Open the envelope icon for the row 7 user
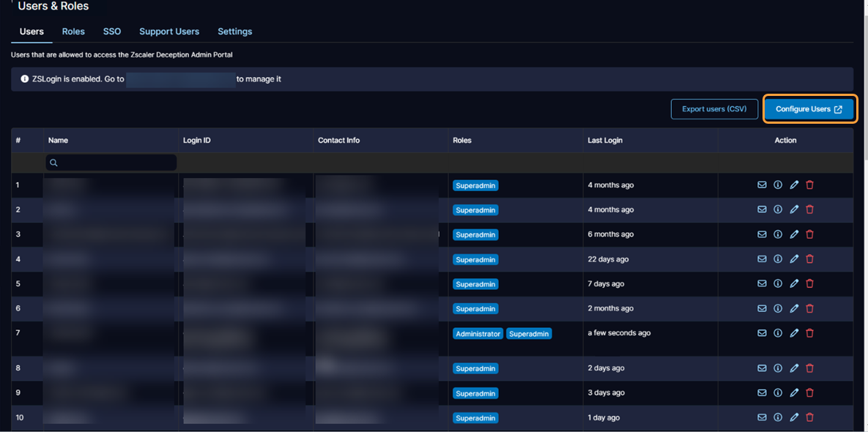This screenshot has height=432, width=868. pos(762,332)
